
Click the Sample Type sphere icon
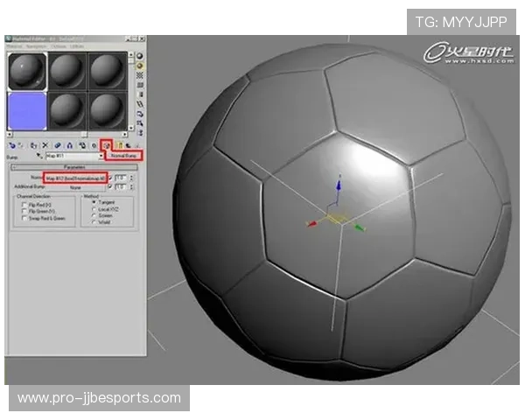coord(140,56)
